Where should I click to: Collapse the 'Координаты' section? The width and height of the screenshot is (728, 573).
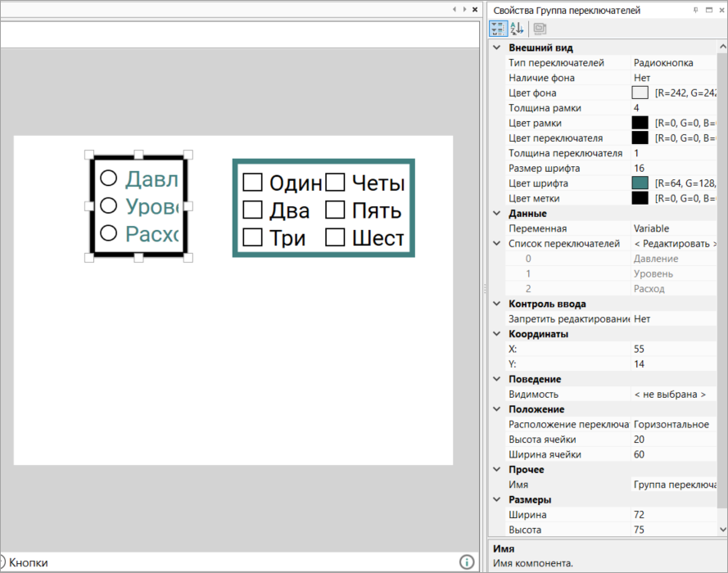pyautogui.click(x=496, y=334)
